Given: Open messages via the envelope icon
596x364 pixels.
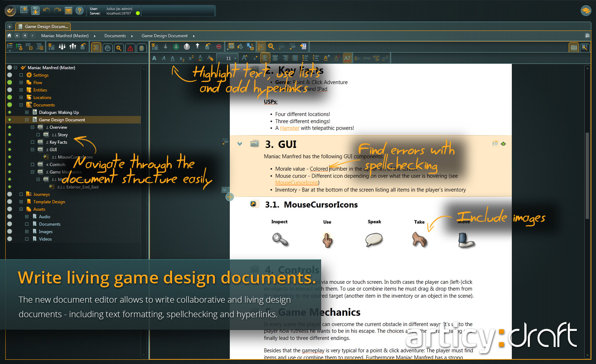Looking at the screenshot, I should (69, 10).
